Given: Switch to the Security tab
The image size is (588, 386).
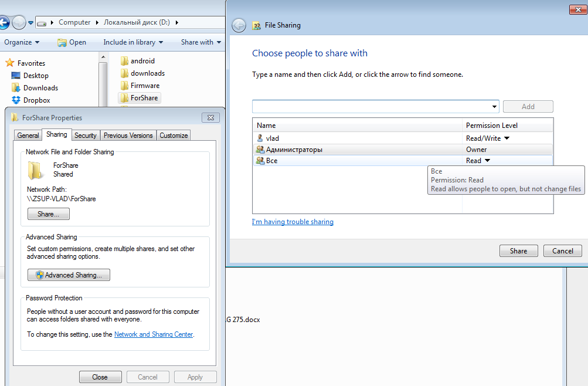Looking at the screenshot, I should [x=85, y=136].
